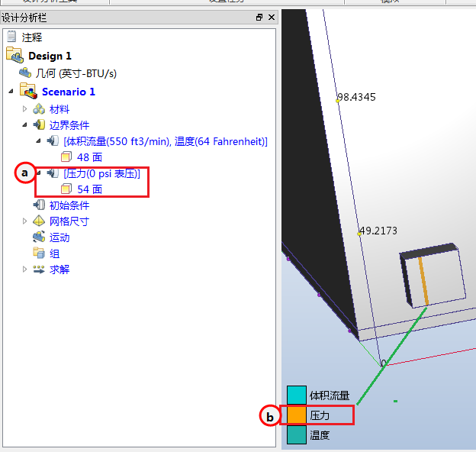
Task: Click the 求解 solve icon
Action: tap(39, 269)
